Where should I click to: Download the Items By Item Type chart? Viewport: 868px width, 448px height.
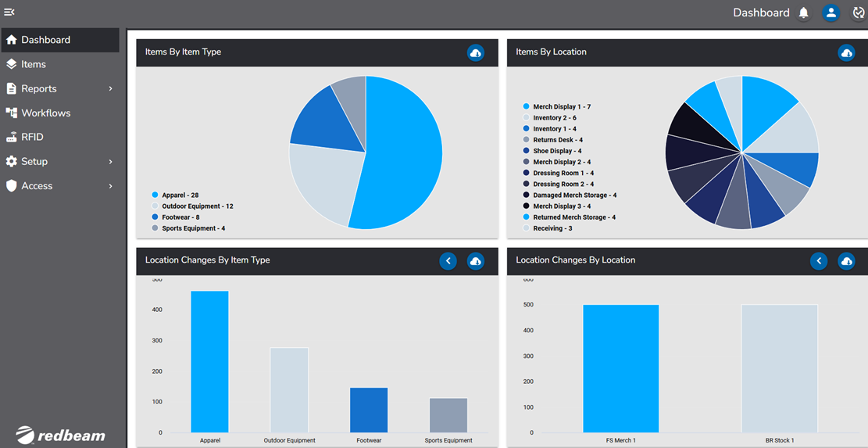475,52
